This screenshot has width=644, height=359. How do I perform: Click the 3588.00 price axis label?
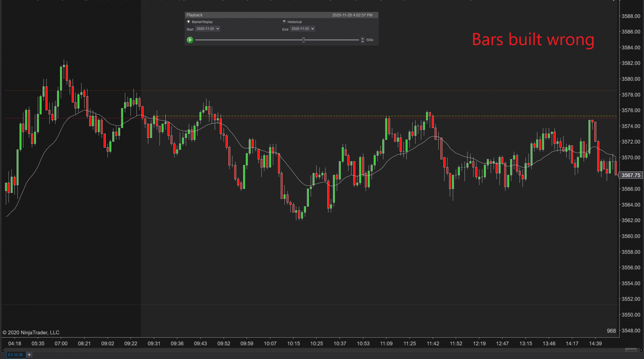pyautogui.click(x=631, y=16)
